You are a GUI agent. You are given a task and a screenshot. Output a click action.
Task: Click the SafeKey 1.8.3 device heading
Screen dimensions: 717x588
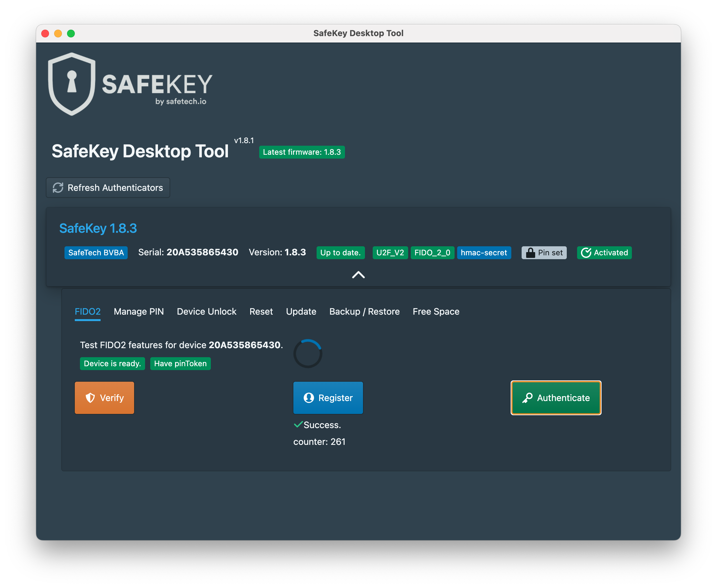point(98,228)
